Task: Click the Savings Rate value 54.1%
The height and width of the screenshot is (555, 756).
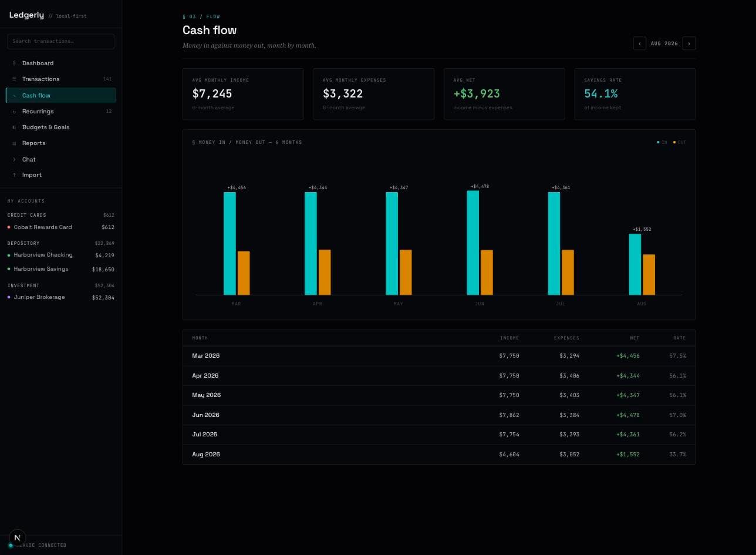Action: coord(600,93)
